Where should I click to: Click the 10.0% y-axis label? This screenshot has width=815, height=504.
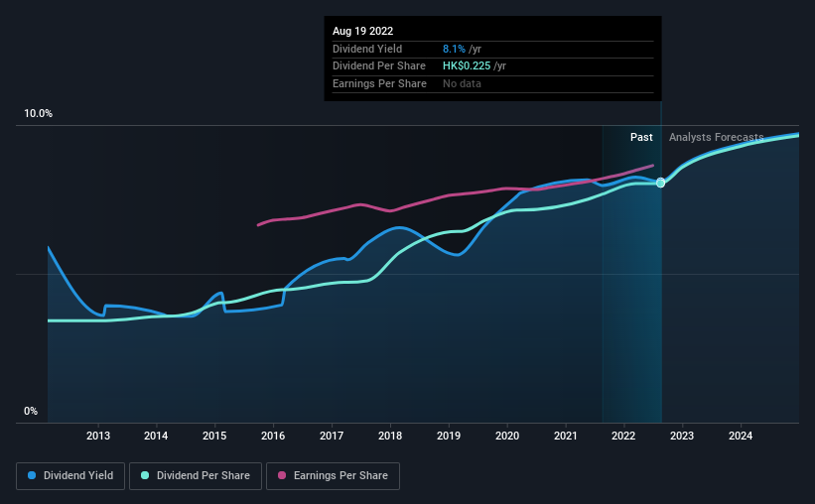pyautogui.click(x=39, y=114)
